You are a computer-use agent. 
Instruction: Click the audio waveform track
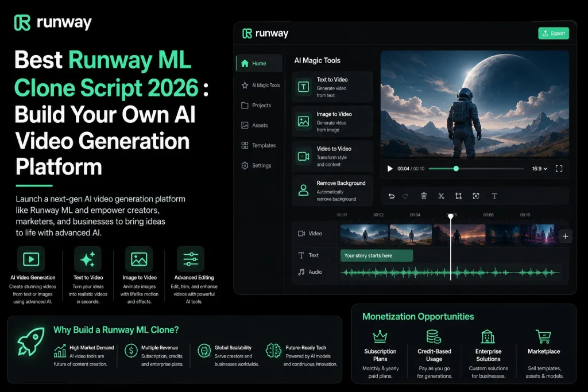coord(450,273)
